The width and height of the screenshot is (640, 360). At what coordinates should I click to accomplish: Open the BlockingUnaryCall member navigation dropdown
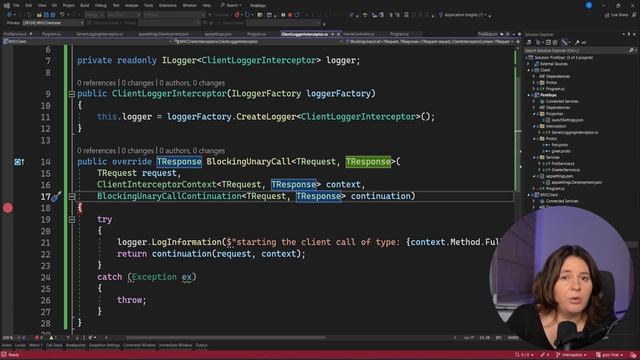[x=429, y=42]
